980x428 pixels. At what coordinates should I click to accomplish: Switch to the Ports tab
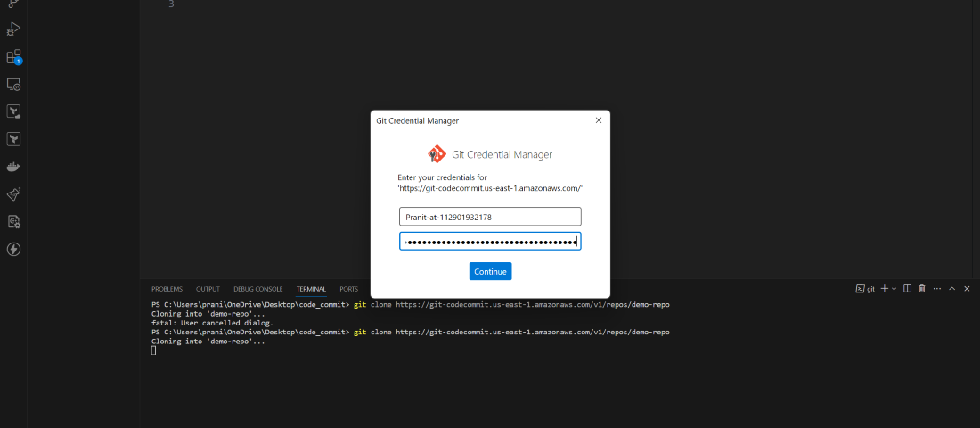click(348, 289)
